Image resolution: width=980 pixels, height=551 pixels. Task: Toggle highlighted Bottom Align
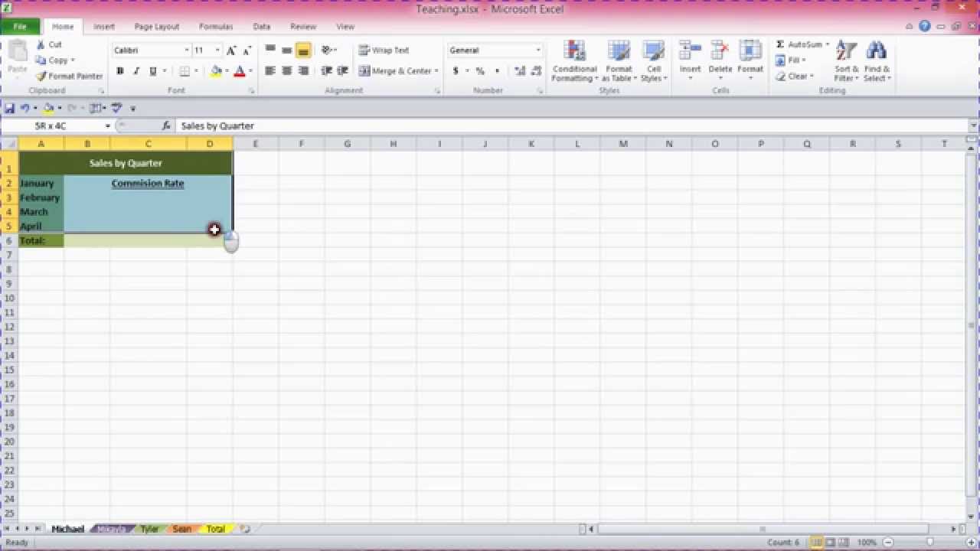(x=303, y=50)
